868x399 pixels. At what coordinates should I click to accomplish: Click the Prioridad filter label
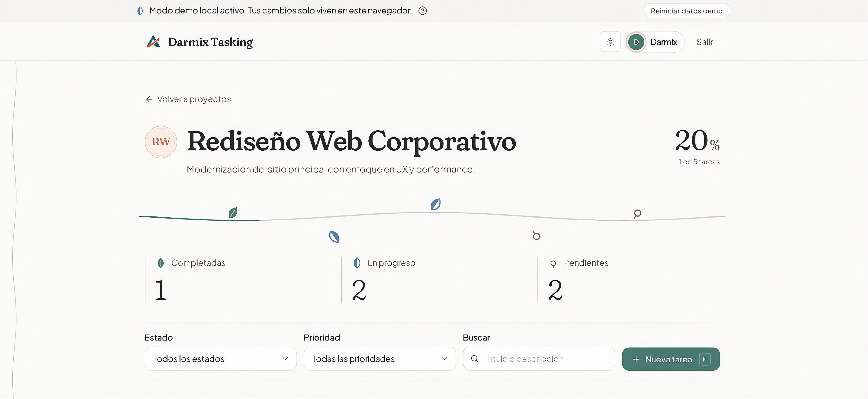[x=322, y=338]
